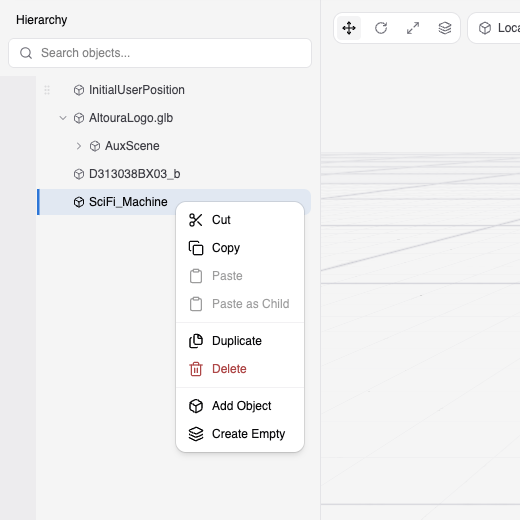The height and width of the screenshot is (520, 520).
Task: Click the cube icon of AltouraLogo.glb
Action: click(x=79, y=118)
